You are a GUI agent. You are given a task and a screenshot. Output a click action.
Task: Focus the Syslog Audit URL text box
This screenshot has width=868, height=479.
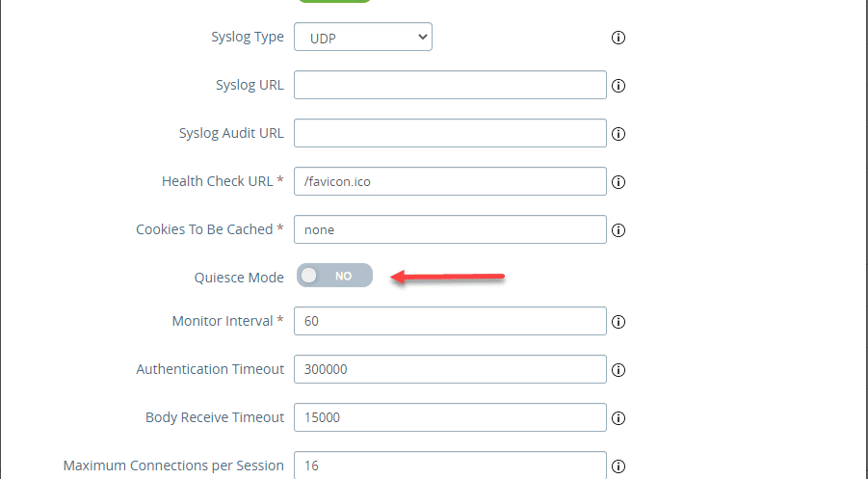coord(450,133)
